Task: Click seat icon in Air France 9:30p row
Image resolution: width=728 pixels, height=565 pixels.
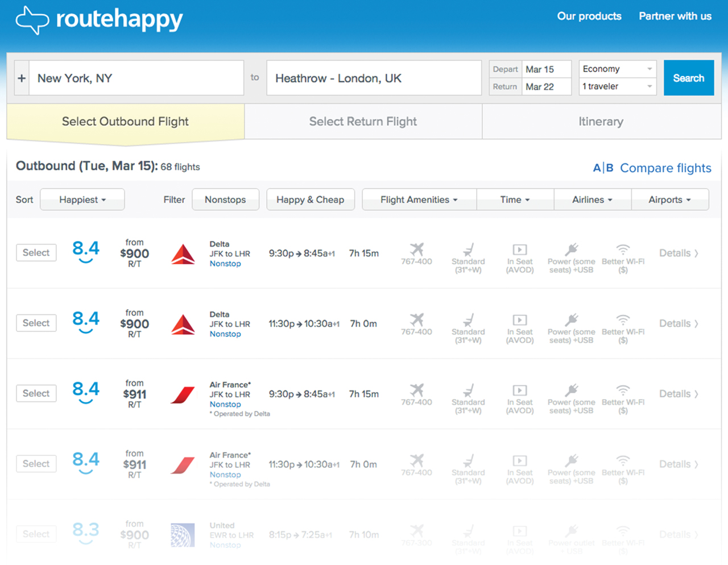Action: [468, 390]
